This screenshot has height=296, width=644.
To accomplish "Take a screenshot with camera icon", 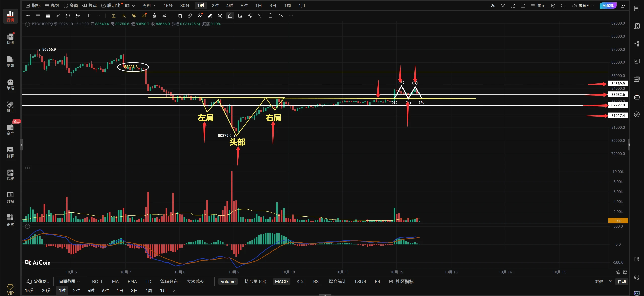I will tap(503, 6).
